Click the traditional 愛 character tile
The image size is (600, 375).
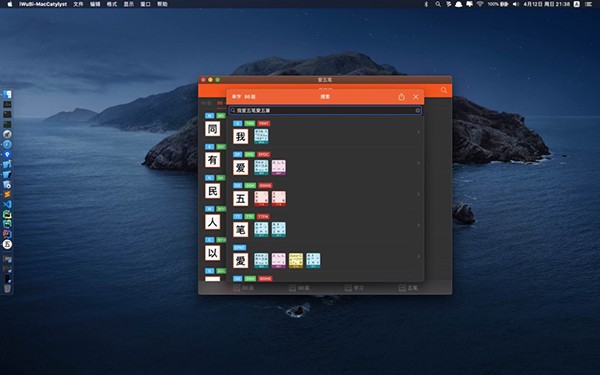(241, 261)
